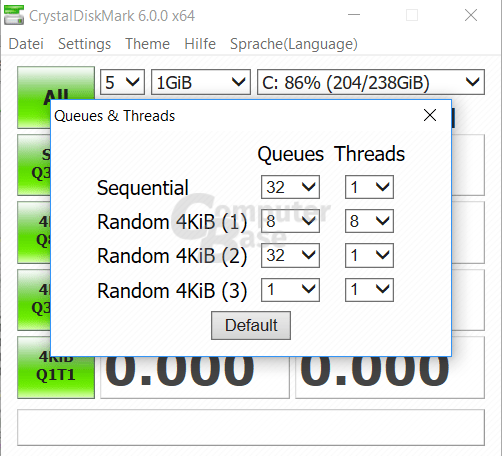Open the Sprache(Language) menu
The image size is (502, 456).
click(294, 44)
